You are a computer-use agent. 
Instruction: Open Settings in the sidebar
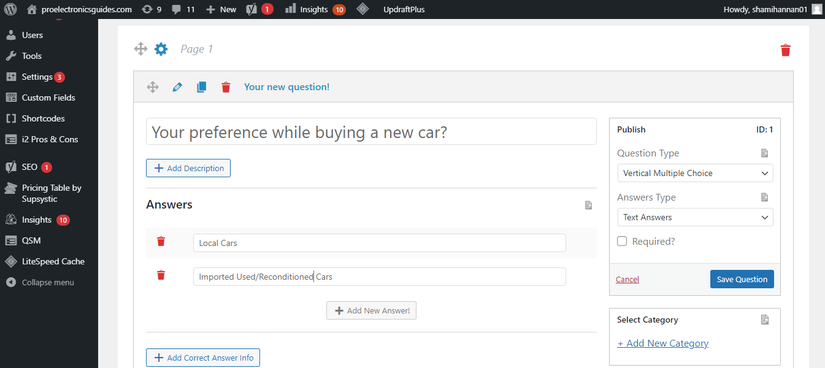click(x=37, y=77)
